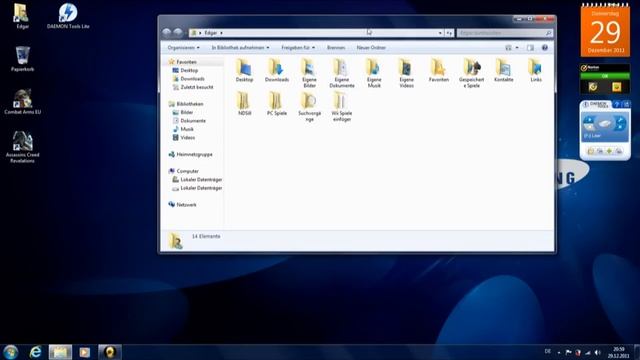Image resolution: width=640 pixels, height=360 pixels.
Task: Open the Videos library in navigation pane
Action: pos(187,138)
